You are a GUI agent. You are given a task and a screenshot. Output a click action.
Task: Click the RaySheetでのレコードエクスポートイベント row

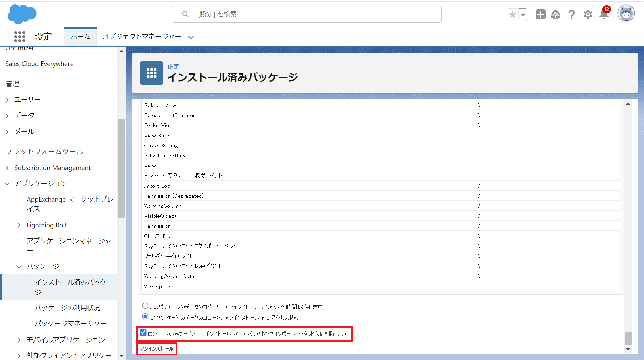click(x=380, y=246)
